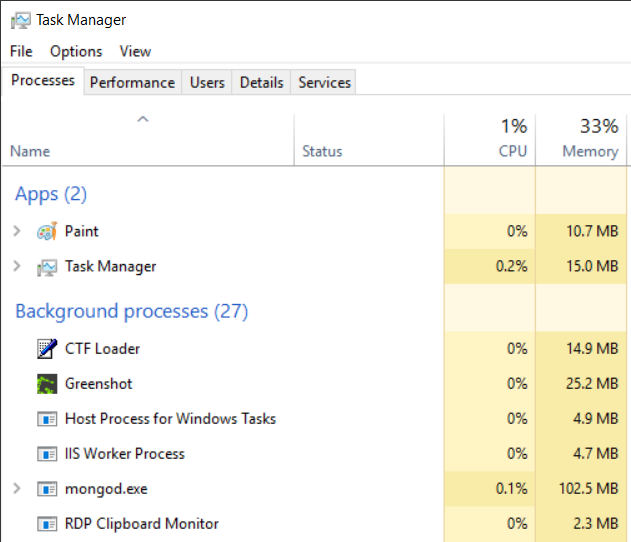Click the sort arrow above Name column

tap(143, 119)
